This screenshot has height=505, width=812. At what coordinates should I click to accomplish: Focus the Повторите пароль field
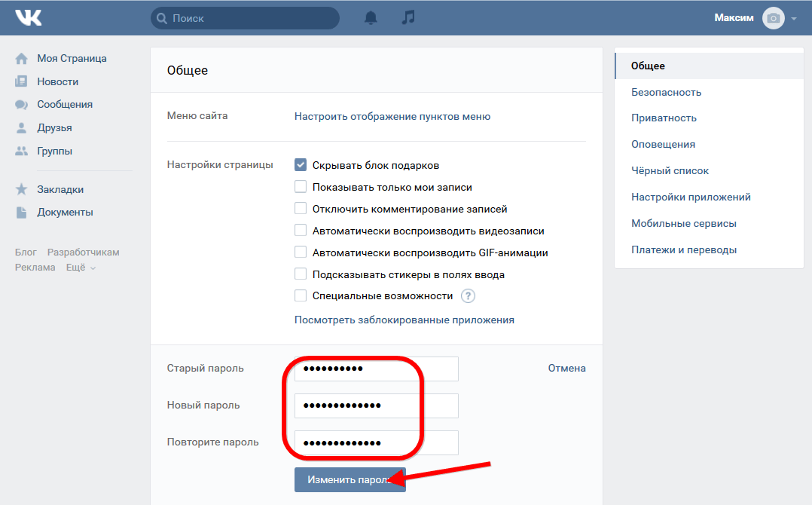tap(377, 443)
